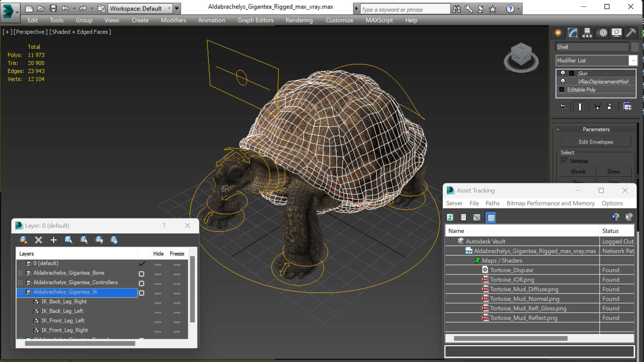
Task: Click the Perspective viewport label
Action: 31,32
